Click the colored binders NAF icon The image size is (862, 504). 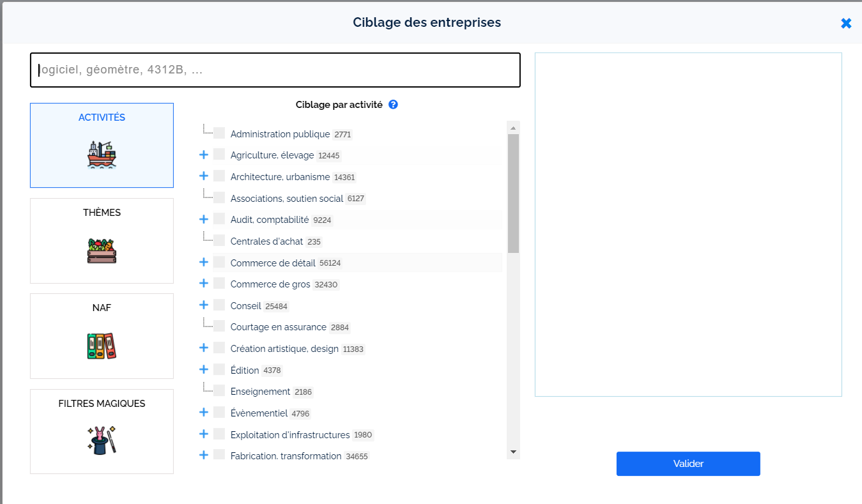point(102,346)
